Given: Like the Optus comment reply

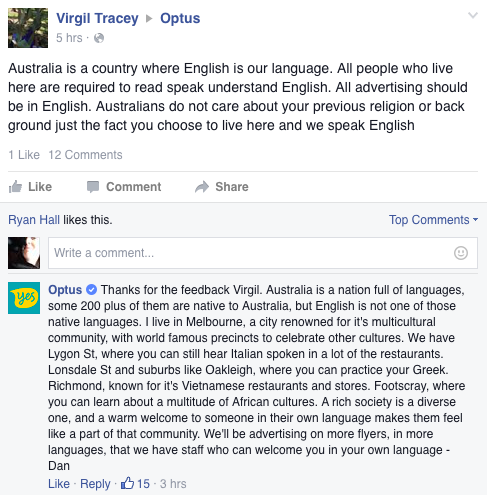Looking at the screenshot, I should pyautogui.click(x=59, y=484).
